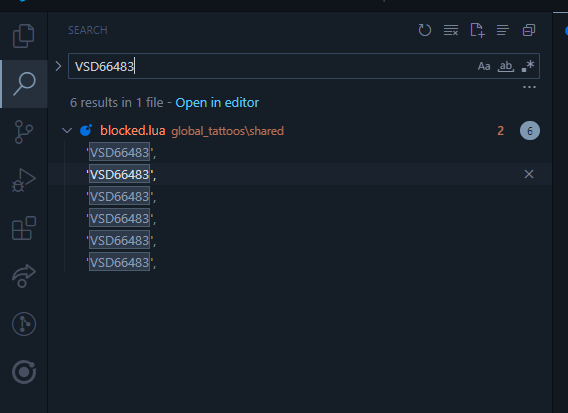The width and height of the screenshot is (568, 413).
Task: Collapse the blocked.lua results group
Action: click(x=67, y=130)
